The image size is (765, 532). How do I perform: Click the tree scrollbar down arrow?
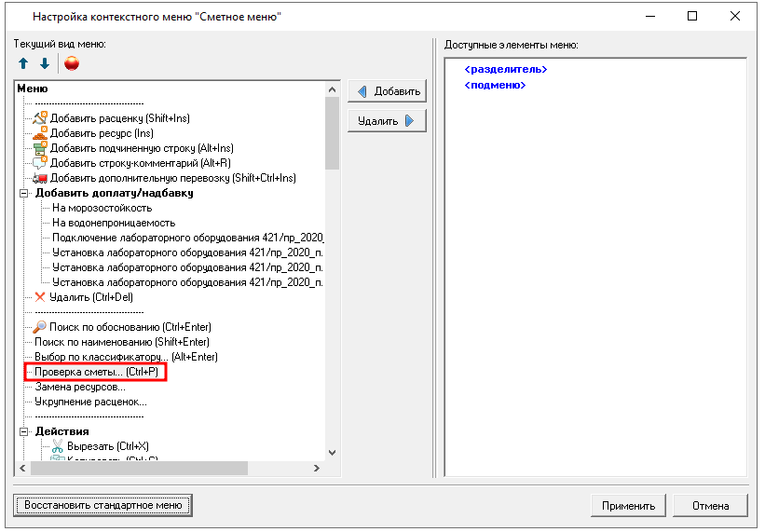click(333, 452)
